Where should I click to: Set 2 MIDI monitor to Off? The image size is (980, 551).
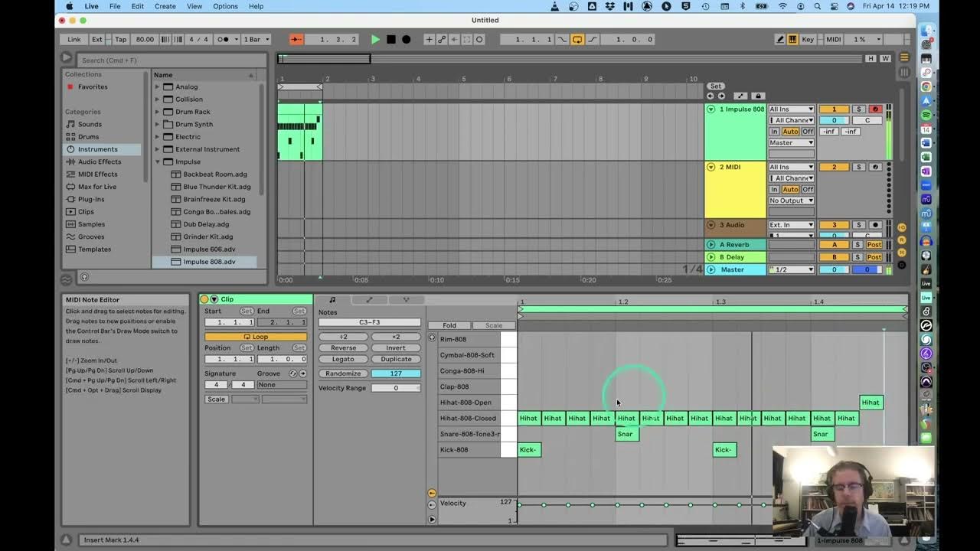tap(808, 189)
